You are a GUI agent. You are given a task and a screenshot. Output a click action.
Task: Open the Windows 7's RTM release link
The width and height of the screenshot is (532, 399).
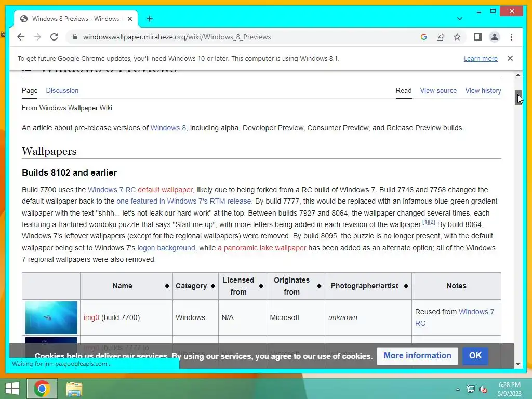183,201
